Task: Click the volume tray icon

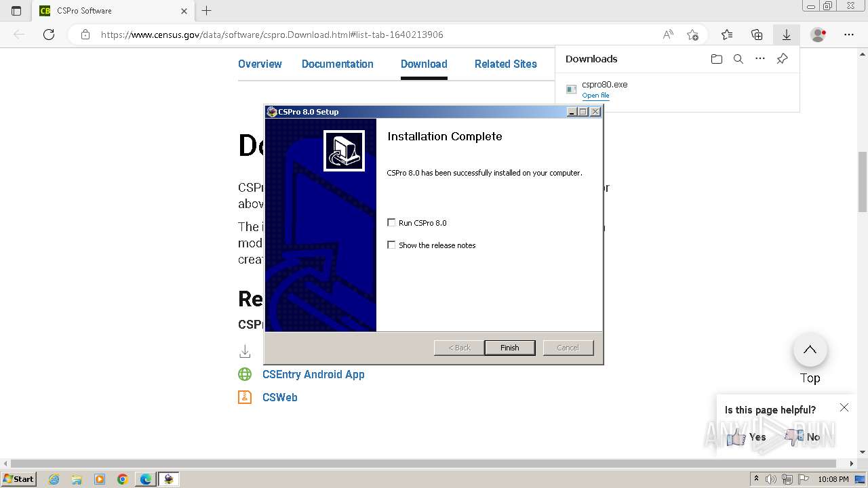Action: click(771, 479)
